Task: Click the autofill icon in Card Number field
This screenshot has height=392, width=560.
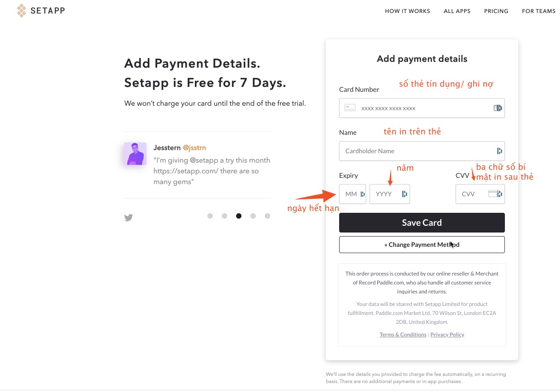Action: [497, 108]
